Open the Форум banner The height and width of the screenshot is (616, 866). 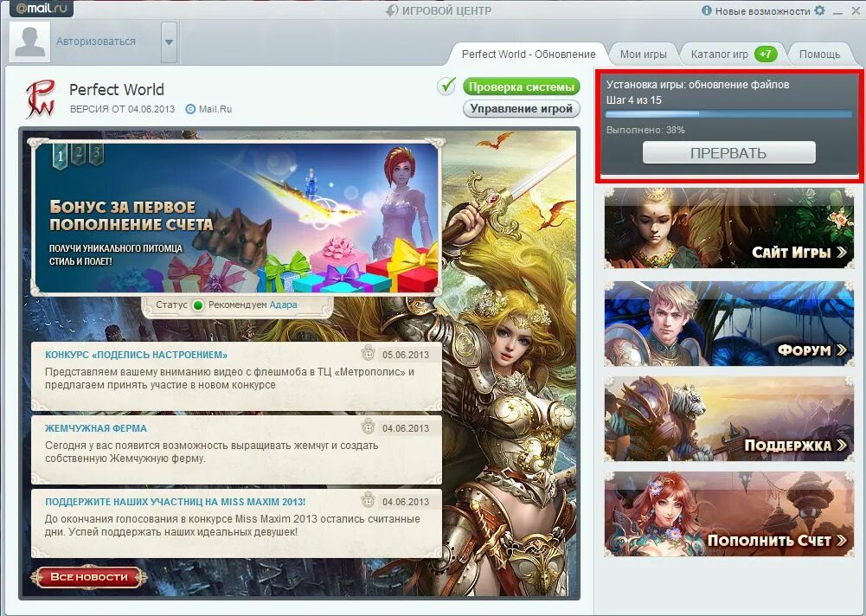click(729, 324)
